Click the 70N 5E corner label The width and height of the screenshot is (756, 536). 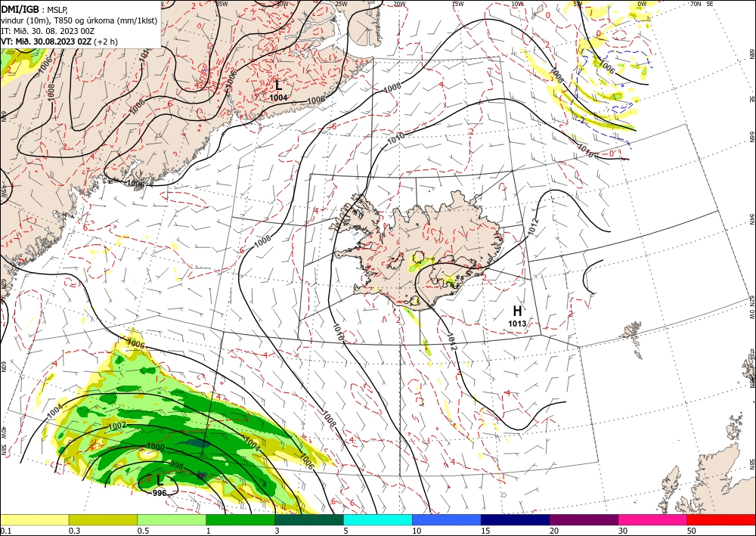[x=702, y=4]
